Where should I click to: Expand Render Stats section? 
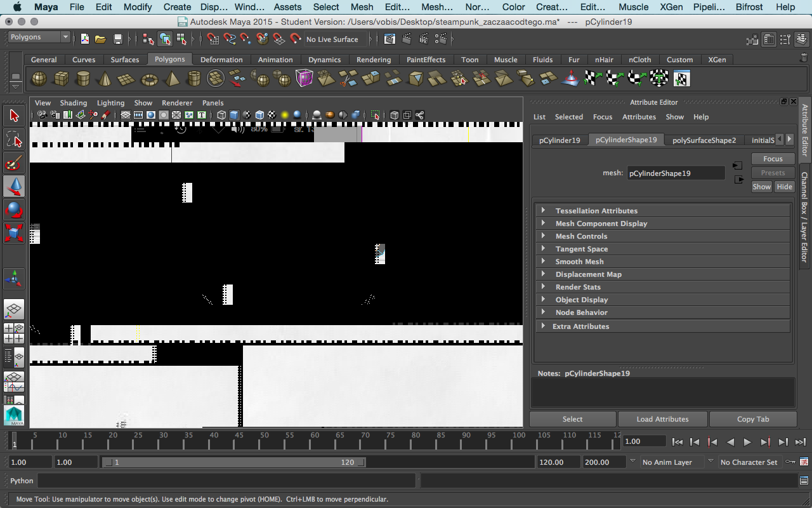tap(664, 287)
